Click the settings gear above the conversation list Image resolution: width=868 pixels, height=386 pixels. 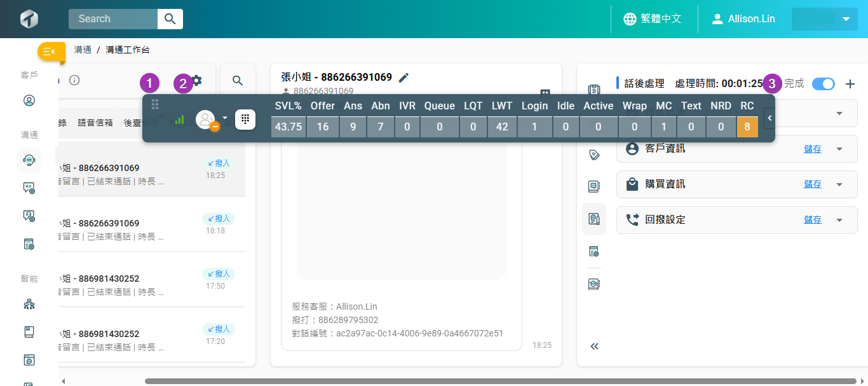[197, 80]
